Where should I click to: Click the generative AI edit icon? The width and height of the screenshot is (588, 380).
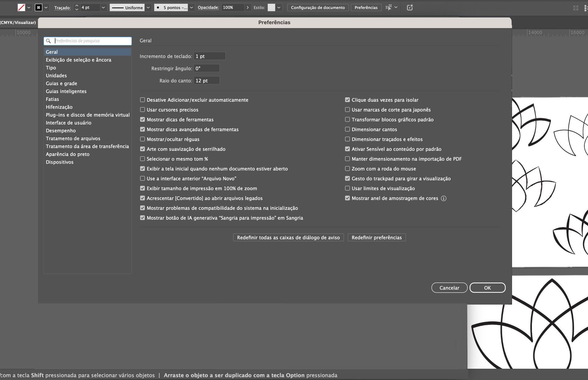click(x=410, y=7)
